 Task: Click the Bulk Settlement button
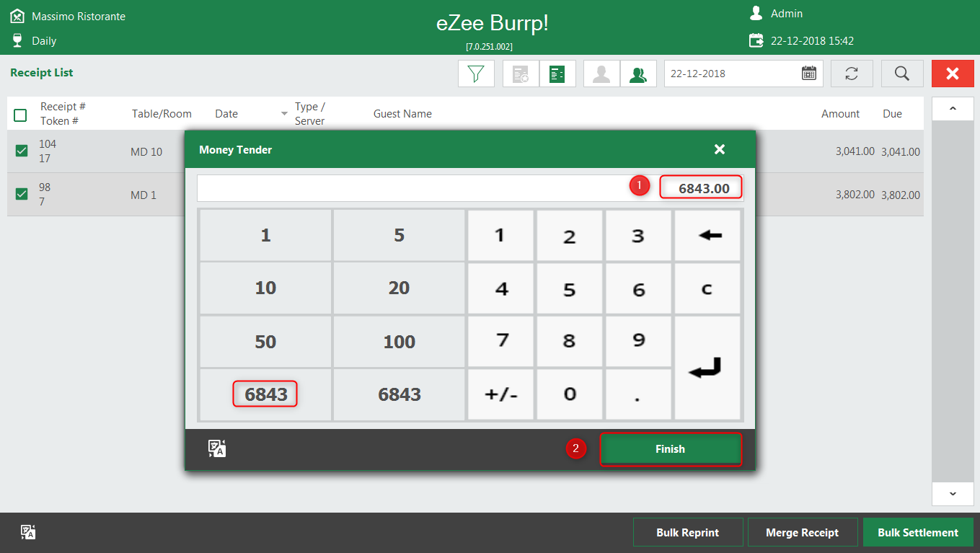tap(918, 533)
